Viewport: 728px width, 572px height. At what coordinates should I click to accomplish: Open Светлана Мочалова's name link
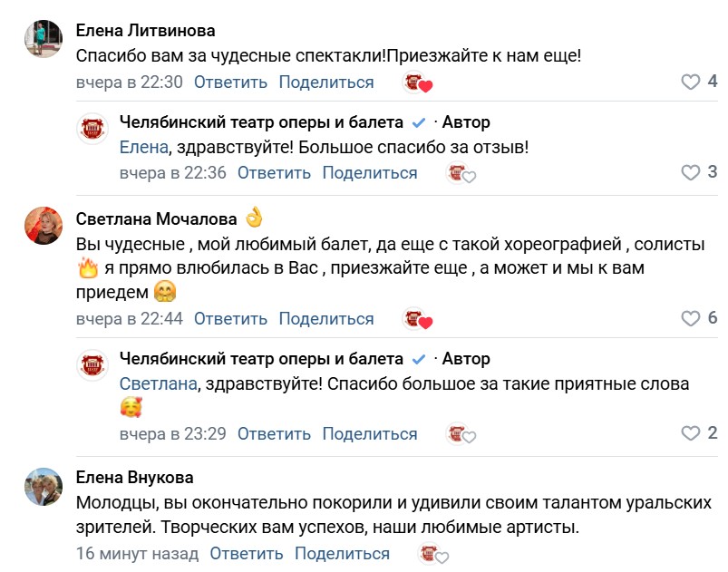coord(156,219)
